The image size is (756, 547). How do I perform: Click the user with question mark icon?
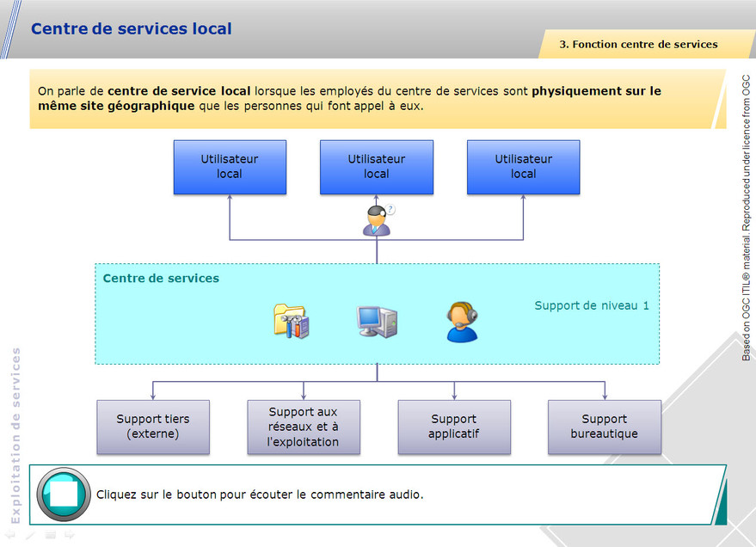tap(378, 221)
